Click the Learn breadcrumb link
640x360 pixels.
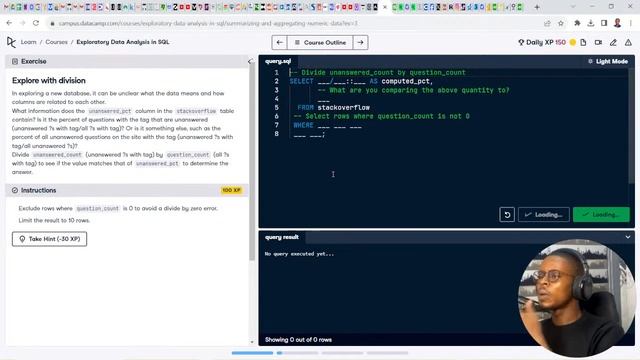(29, 42)
